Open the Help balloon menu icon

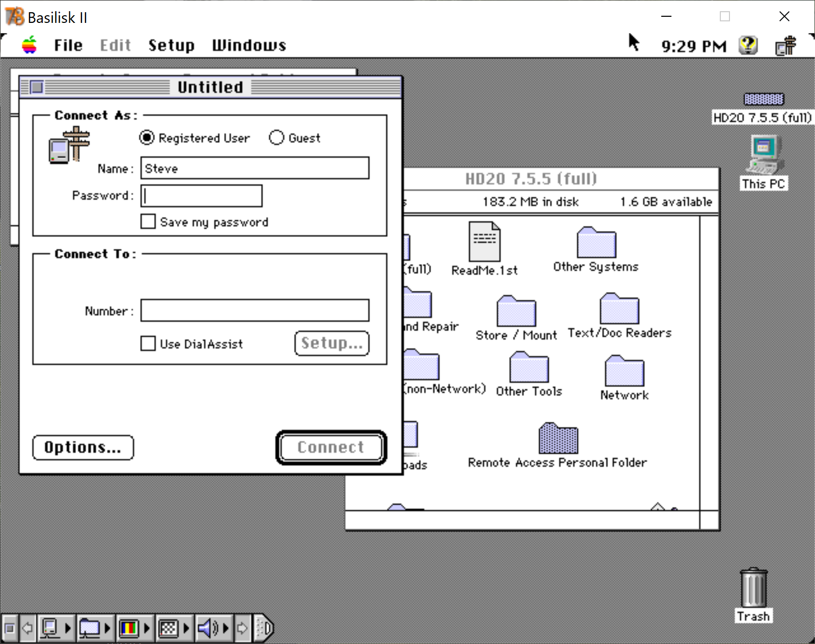pos(748,46)
